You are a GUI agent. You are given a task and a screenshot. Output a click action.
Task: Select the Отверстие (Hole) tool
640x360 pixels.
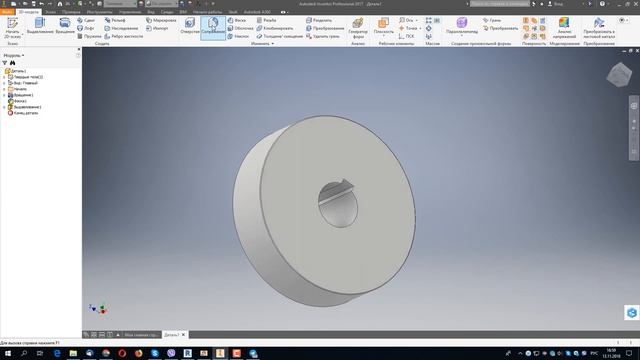click(x=190, y=26)
